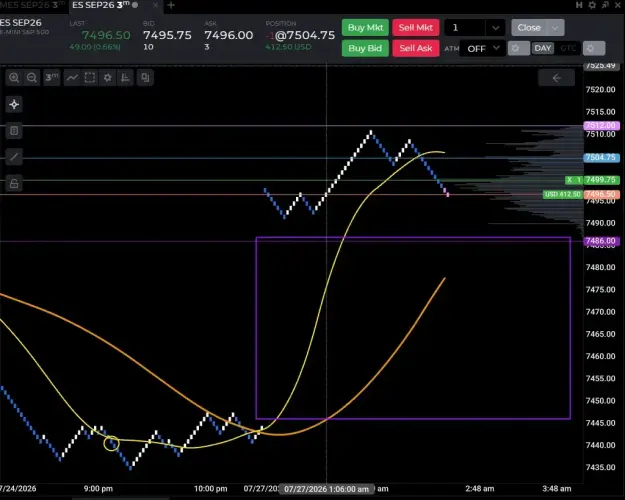This screenshot has height=500, width=625.
Task: Click the Sell Mkt button
Action: point(416,28)
